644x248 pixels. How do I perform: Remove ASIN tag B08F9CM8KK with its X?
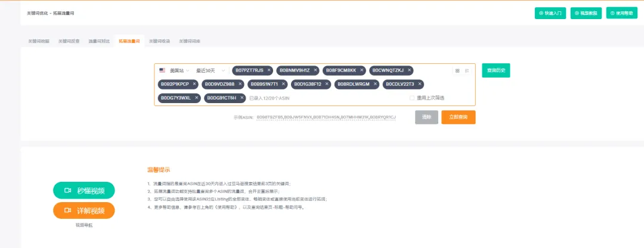[x=362, y=70]
